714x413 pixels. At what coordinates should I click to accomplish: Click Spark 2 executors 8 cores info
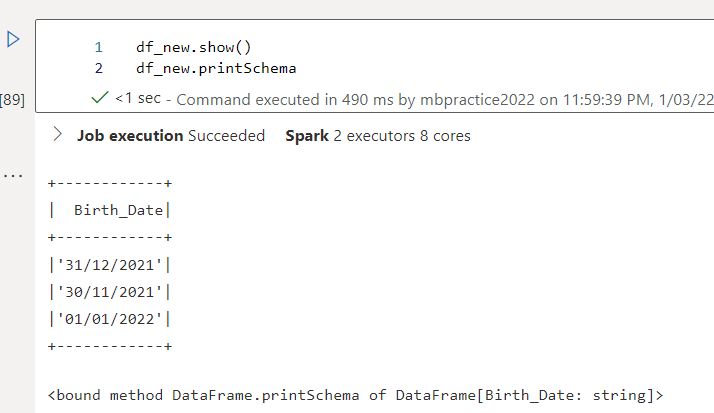tap(378, 135)
